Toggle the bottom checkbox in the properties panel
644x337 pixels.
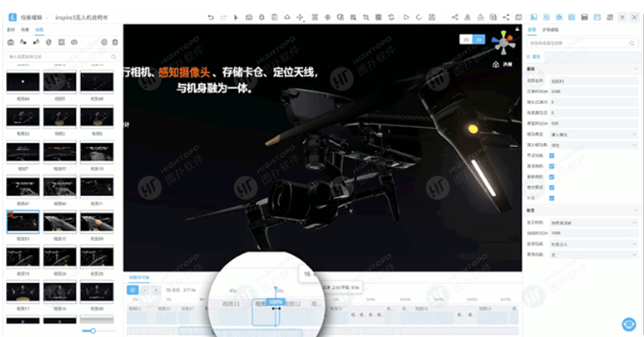pyautogui.click(x=552, y=198)
